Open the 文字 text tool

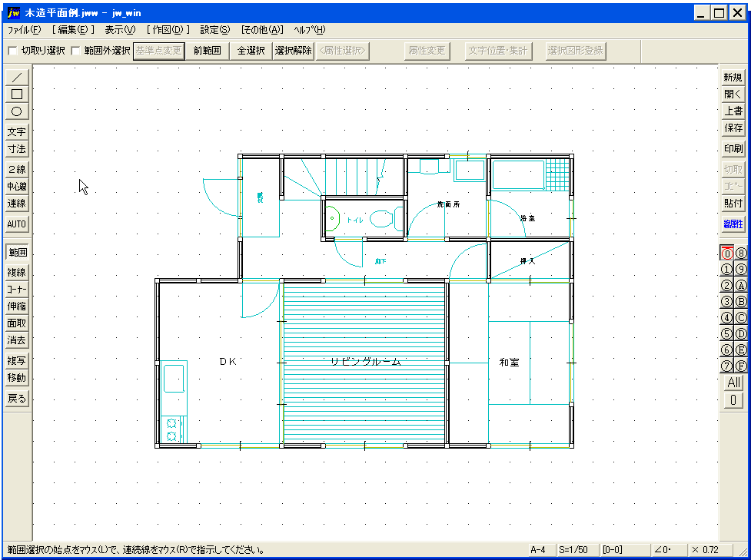(17, 131)
